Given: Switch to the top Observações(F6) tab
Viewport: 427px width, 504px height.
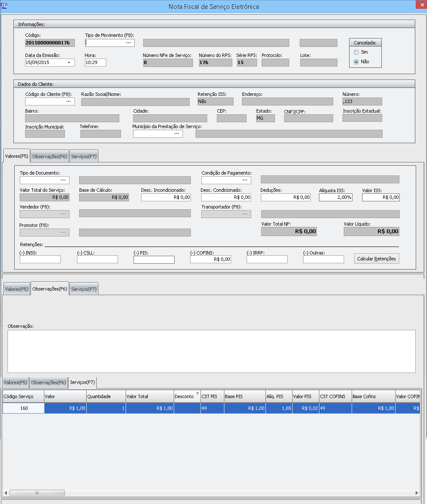Looking at the screenshot, I should [x=50, y=157].
